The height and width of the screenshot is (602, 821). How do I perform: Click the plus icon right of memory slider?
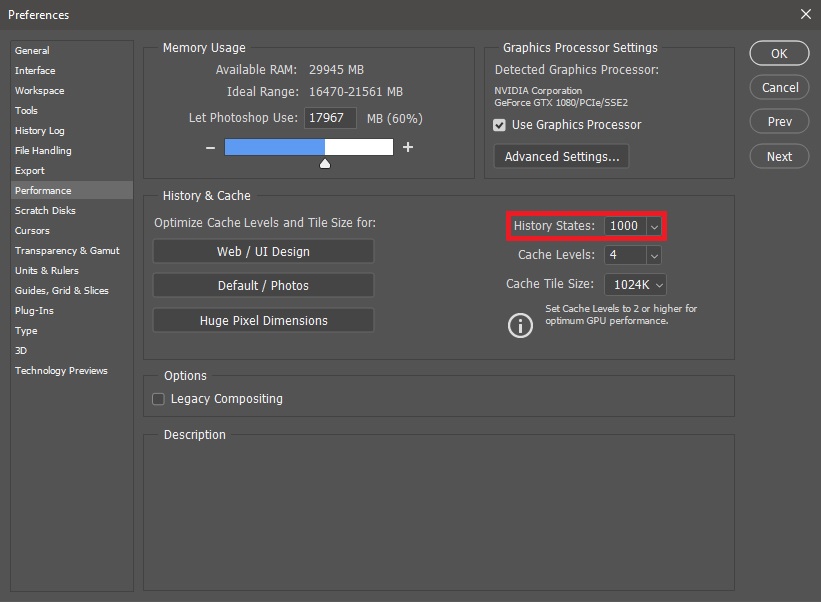[x=407, y=148]
